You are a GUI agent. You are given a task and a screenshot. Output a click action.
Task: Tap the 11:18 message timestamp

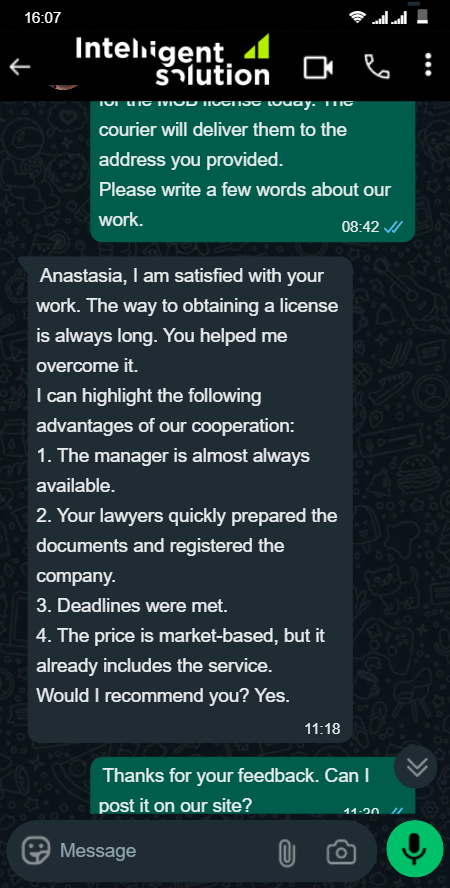tap(322, 728)
